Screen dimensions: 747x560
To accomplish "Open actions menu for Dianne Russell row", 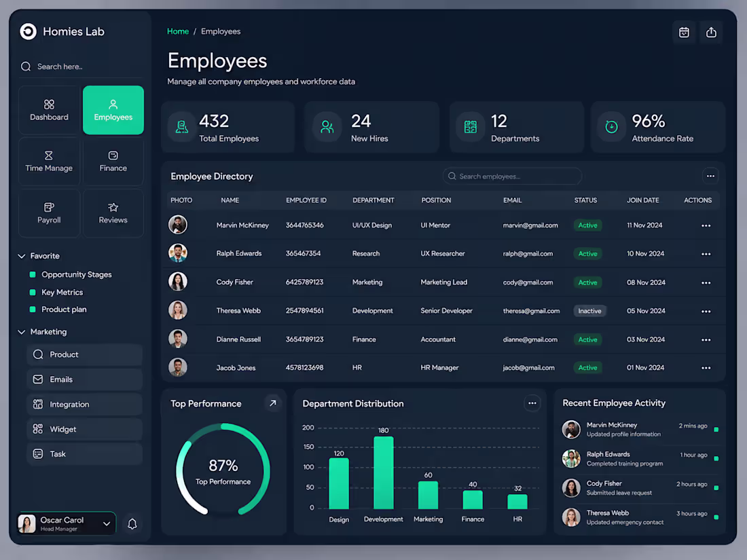I will (706, 340).
